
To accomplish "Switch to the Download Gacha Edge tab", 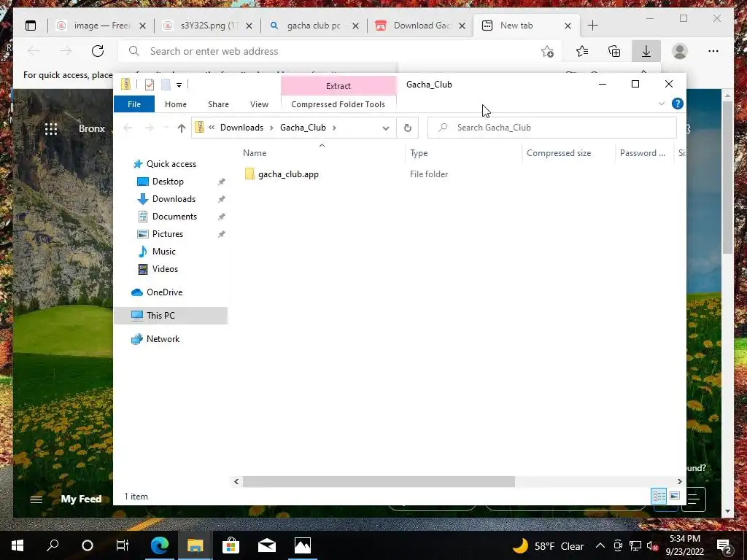I will point(421,26).
